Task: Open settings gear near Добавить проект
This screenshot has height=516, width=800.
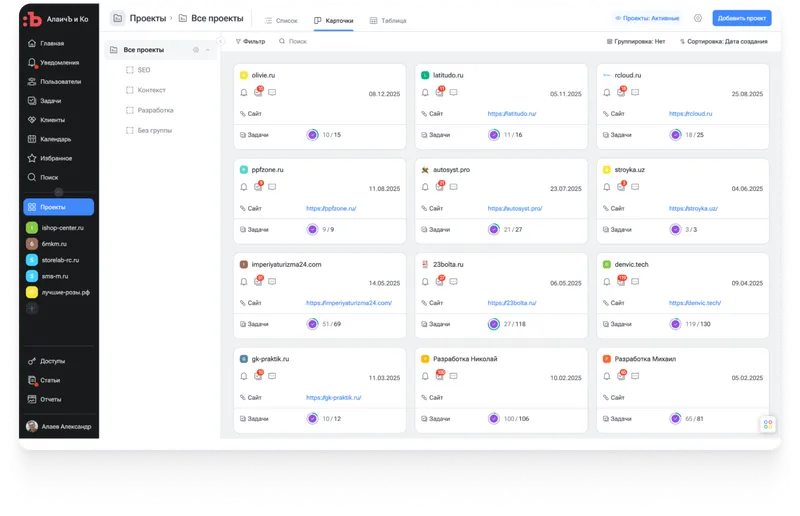Action: tap(697, 18)
